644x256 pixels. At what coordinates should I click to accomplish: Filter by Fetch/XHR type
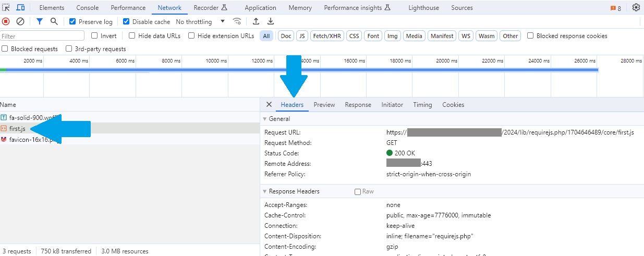[326, 36]
